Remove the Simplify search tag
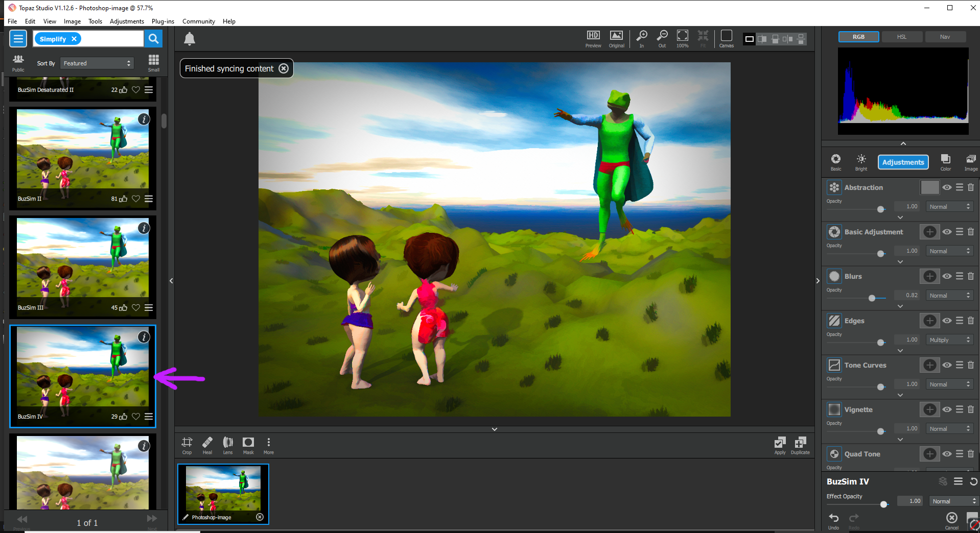 (x=74, y=39)
